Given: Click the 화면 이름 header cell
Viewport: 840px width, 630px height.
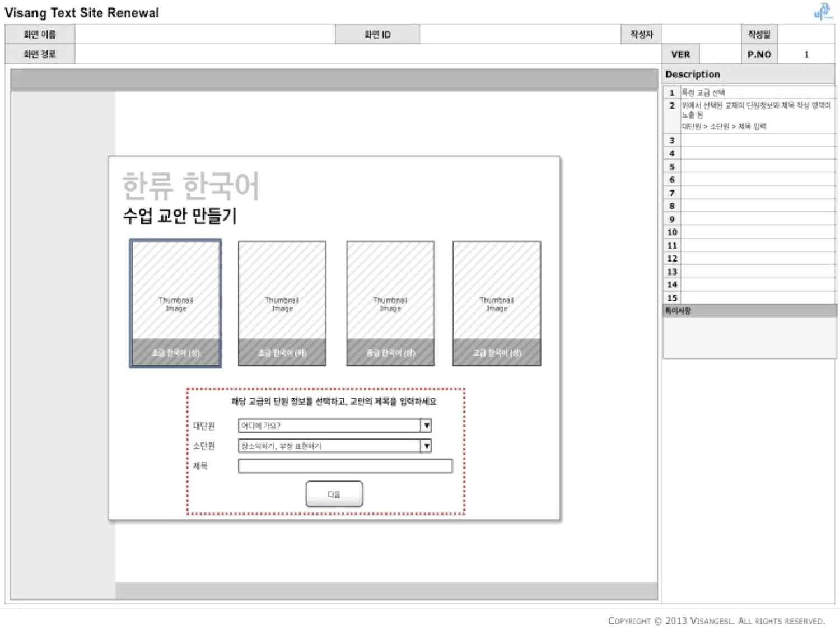Looking at the screenshot, I should pos(40,34).
